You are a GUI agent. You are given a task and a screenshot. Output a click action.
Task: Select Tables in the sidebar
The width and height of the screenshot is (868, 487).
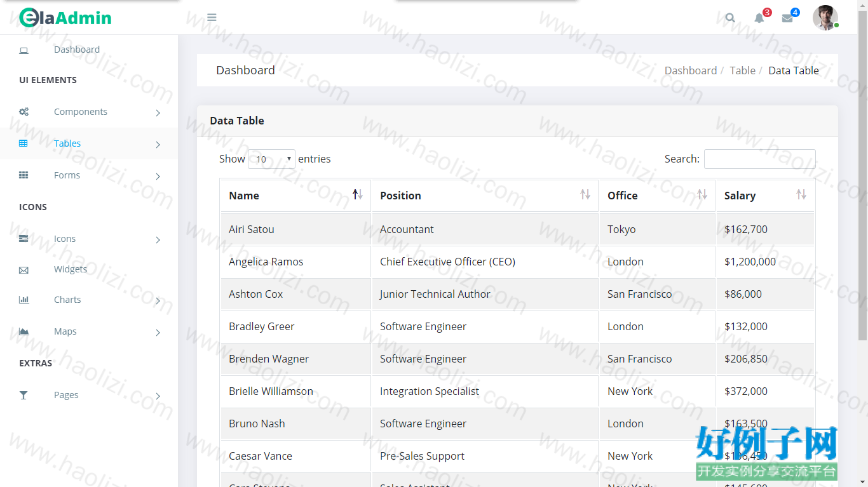[67, 143]
